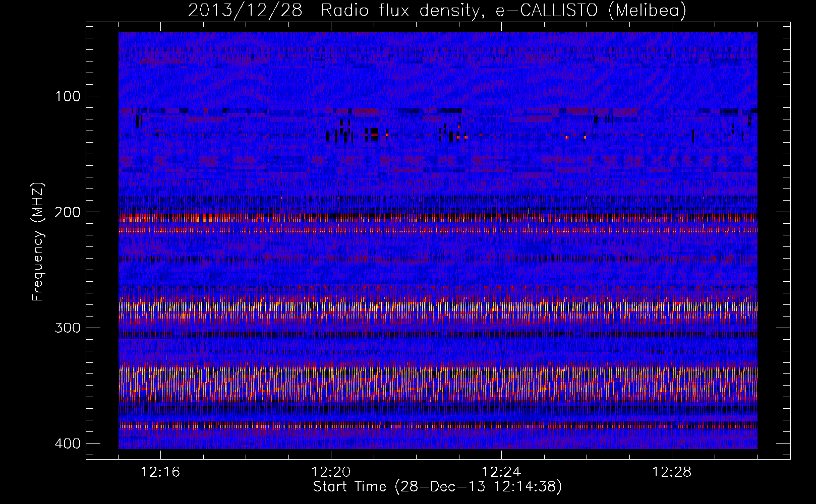Viewport: 816px width, 504px height.
Task: Click the 12:20 time tick label
Action: pyautogui.click(x=331, y=472)
